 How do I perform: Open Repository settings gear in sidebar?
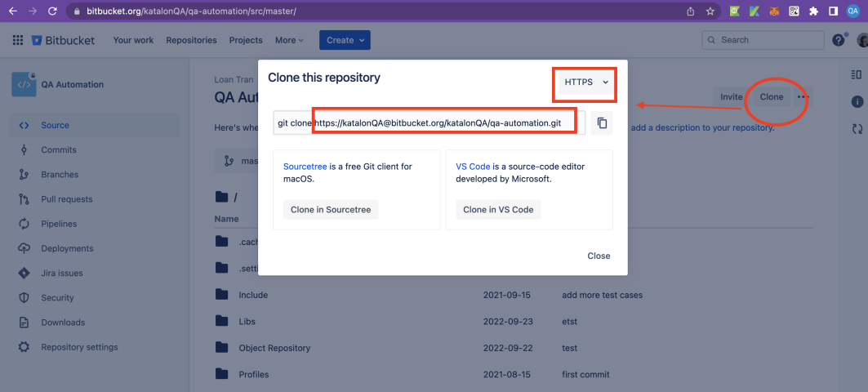coord(24,347)
